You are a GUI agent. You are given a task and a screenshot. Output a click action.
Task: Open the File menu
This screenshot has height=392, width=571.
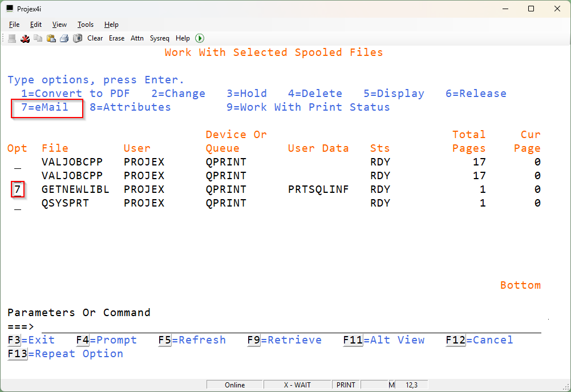click(14, 25)
